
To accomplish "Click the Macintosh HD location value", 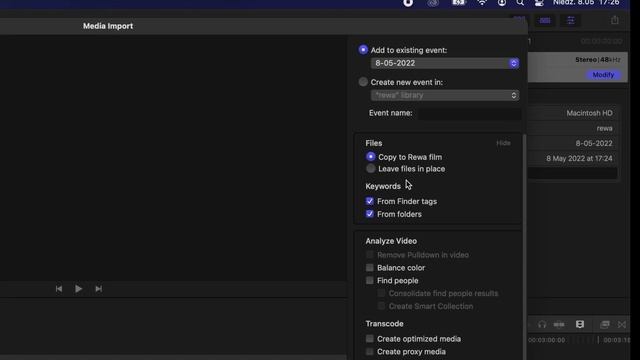I will pyautogui.click(x=589, y=113).
